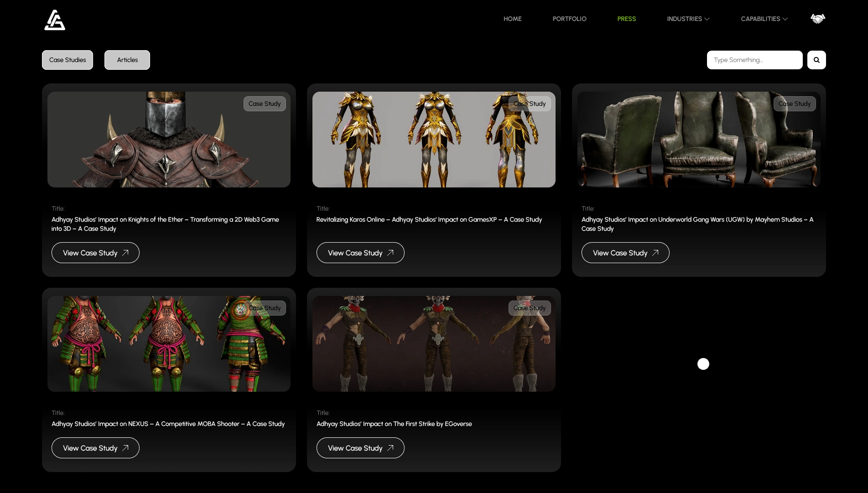
Task: Click the magnifier search button
Action: [816, 60]
